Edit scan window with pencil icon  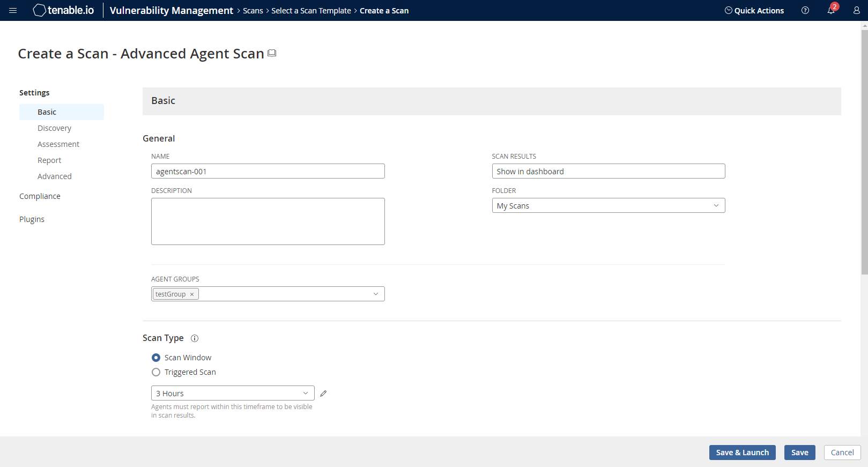pos(323,394)
